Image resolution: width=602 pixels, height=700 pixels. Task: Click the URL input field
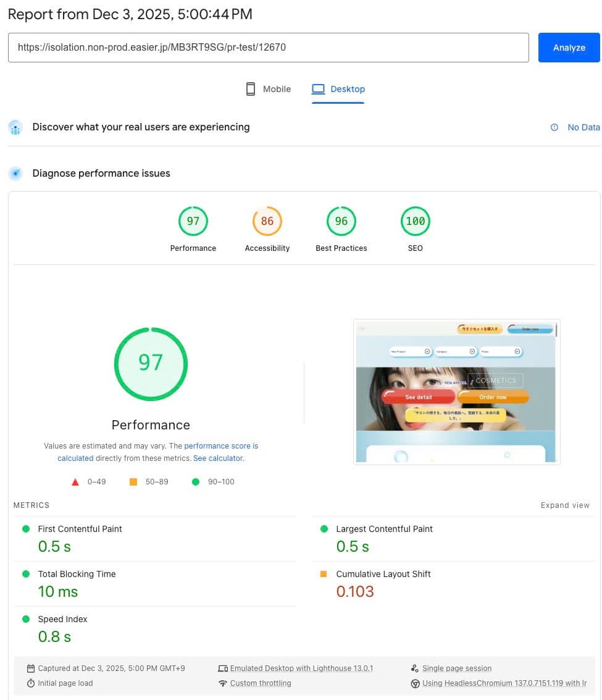(x=268, y=47)
